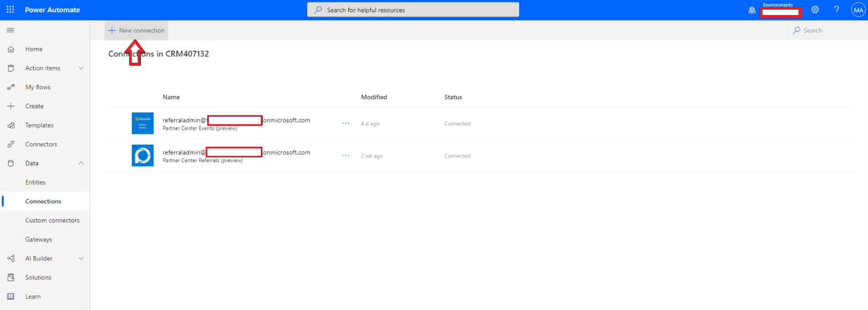Image resolution: width=868 pixels, height=310 pixels.
Task: Open more options for Partner Center Events connection
Action: 345,124
